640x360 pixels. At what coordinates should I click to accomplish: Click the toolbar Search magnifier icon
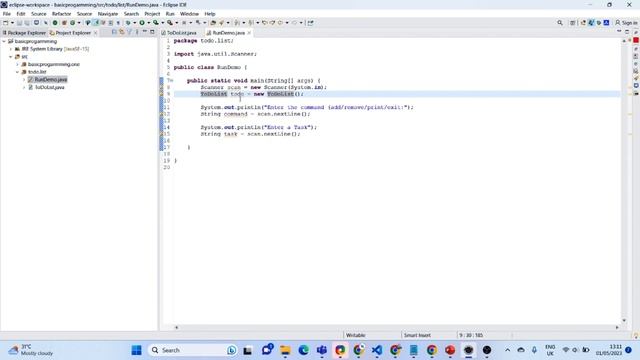pyautogui.click(x=560, y=23)
